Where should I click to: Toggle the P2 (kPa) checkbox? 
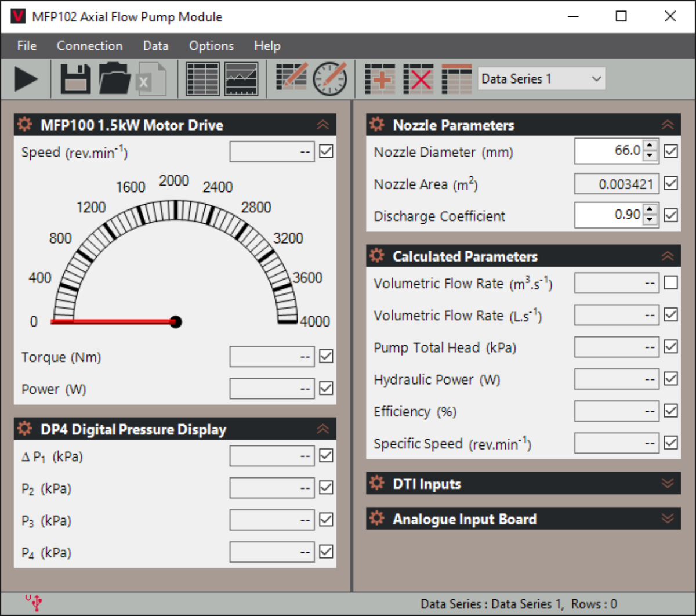tap(327, 488)
